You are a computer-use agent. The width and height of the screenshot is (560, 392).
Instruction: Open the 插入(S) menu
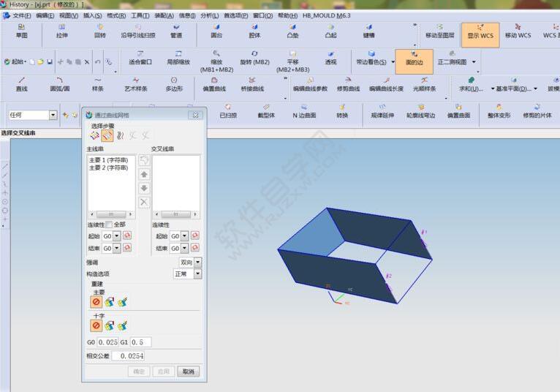(x=93, y=15)
